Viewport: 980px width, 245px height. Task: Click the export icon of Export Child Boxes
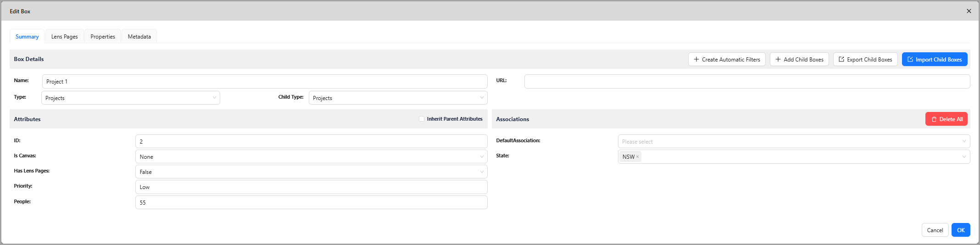point(841,59)
